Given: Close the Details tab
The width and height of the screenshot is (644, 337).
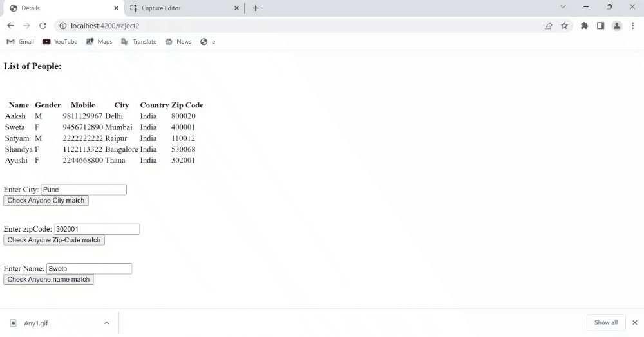Looking at the screenshot, I should click(x=116, y=8).
